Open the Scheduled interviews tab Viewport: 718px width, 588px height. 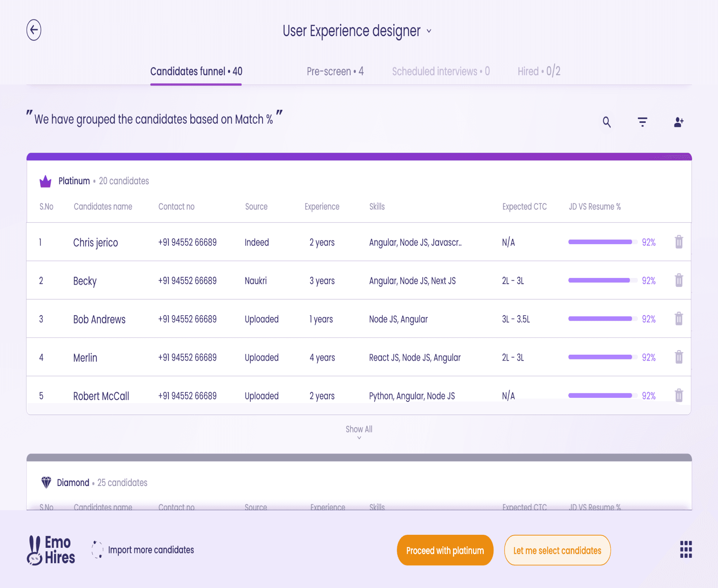point(441,71)
